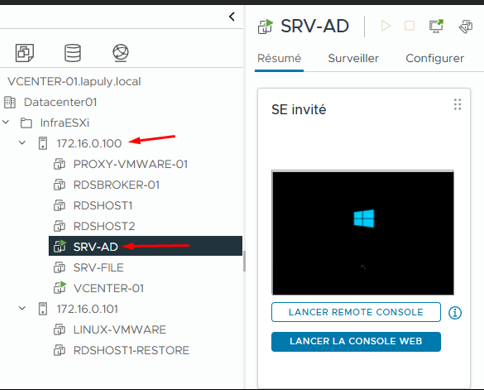Open the VMs and Templates inventory view

point(25,53)
